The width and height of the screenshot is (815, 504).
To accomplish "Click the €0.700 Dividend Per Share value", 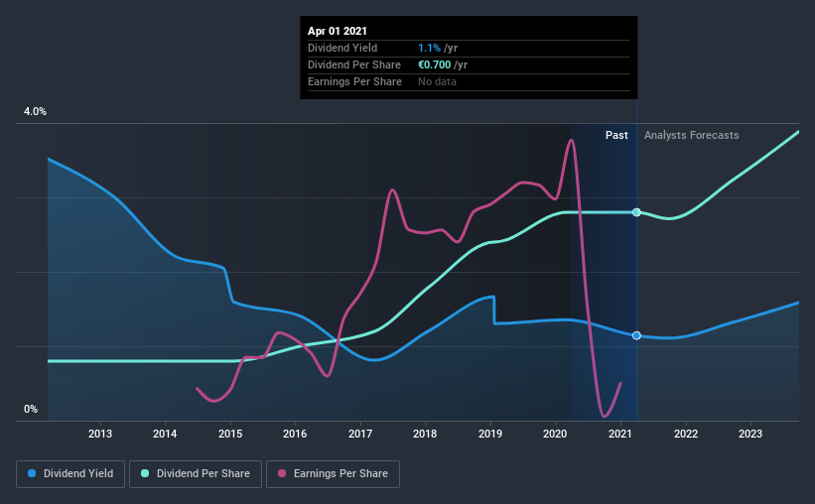I will (435, 64).
